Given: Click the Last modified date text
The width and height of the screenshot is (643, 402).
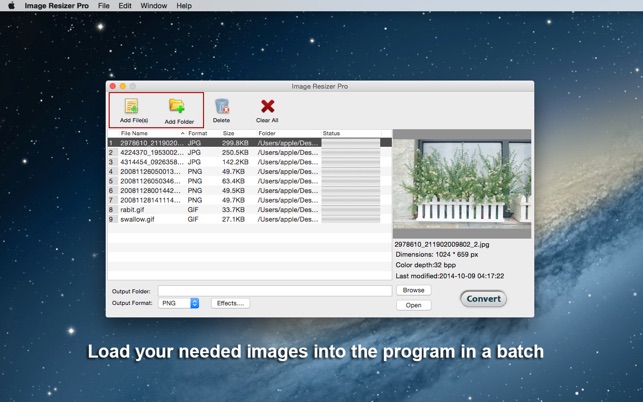Looking at the screenshot, I should tap(450, 276).
